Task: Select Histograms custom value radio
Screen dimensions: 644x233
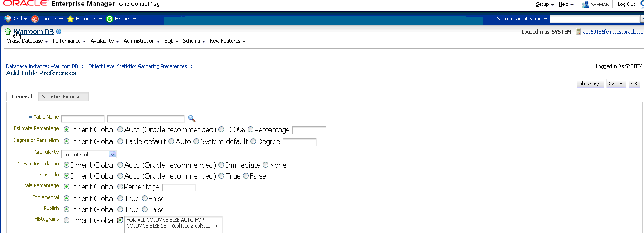Action: click(120, 220)
